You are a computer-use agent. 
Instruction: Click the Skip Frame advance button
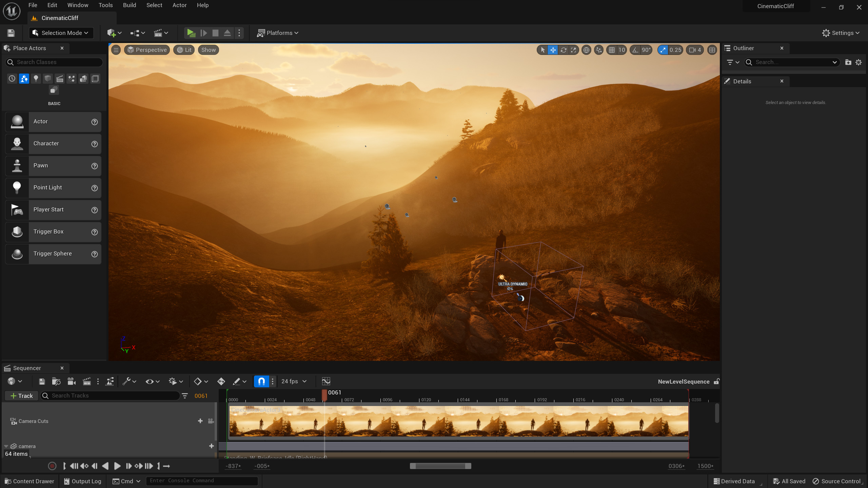click(x=203, y=33)
